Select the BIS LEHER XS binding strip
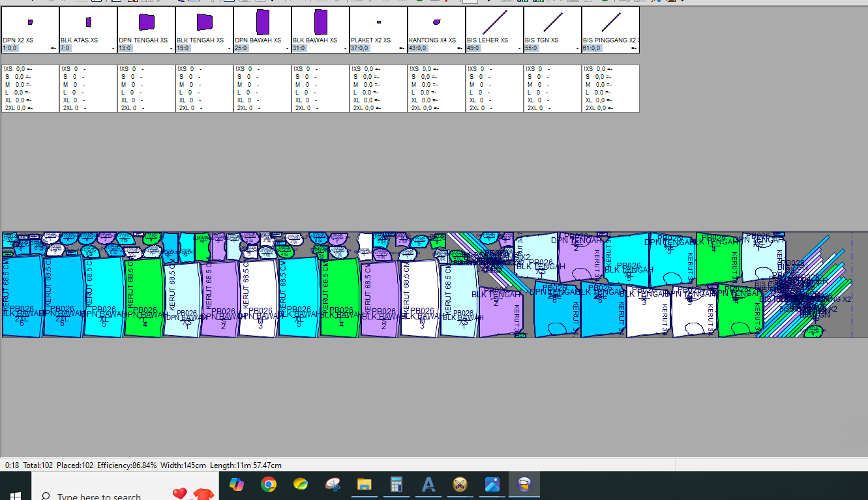The image size is (868, 500). [495, 22]
